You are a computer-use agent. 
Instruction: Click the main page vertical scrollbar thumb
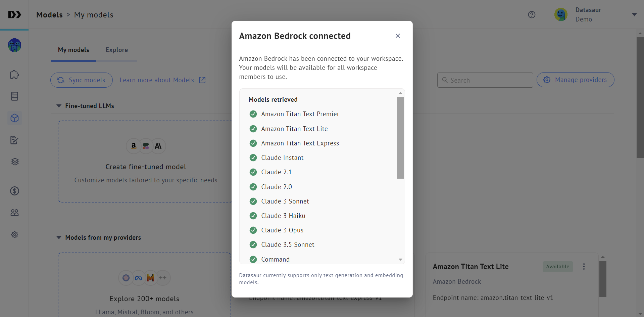click(640, 97)
